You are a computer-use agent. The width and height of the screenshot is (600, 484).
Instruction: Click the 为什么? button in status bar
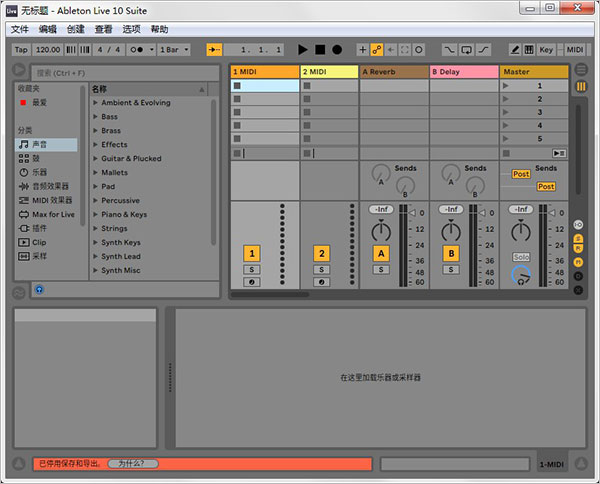pyautogui.click(x=136, y=464)
